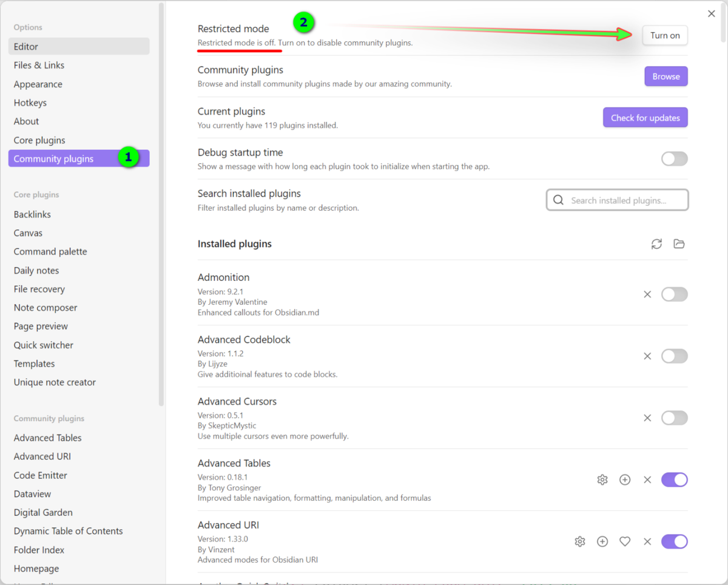728x585 pixels.
Task: Select About in the sidebar
Action: [x=79, y=121]
